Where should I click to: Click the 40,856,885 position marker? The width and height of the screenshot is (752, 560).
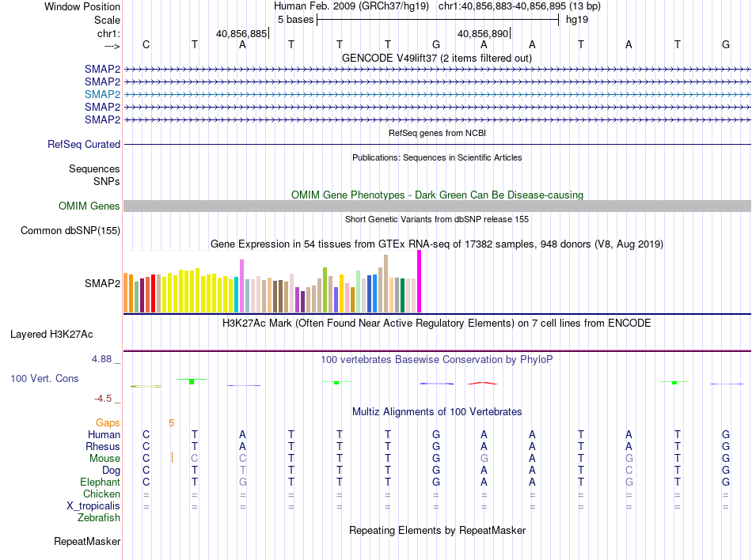241,33
